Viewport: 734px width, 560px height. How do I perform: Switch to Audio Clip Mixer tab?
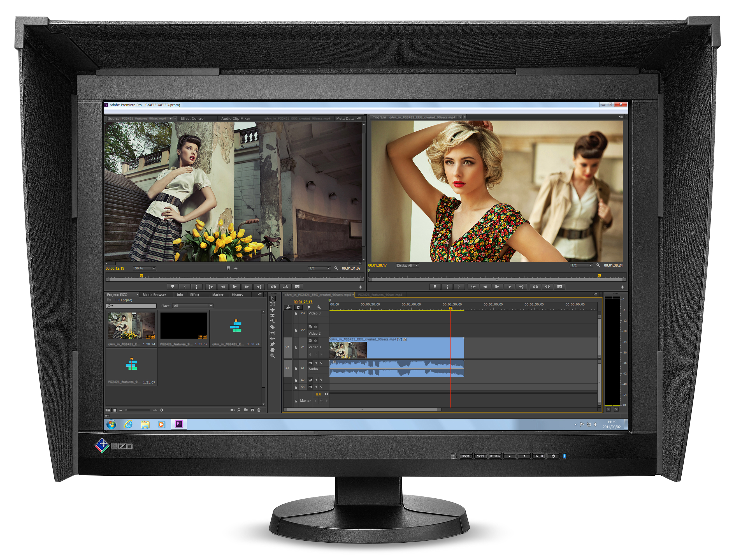click(236, 118)
